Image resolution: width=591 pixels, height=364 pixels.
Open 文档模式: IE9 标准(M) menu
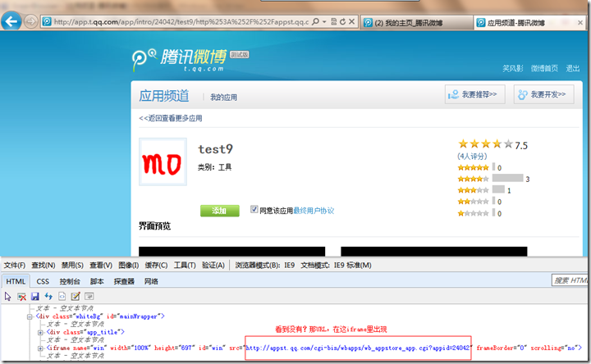(336, 266)
